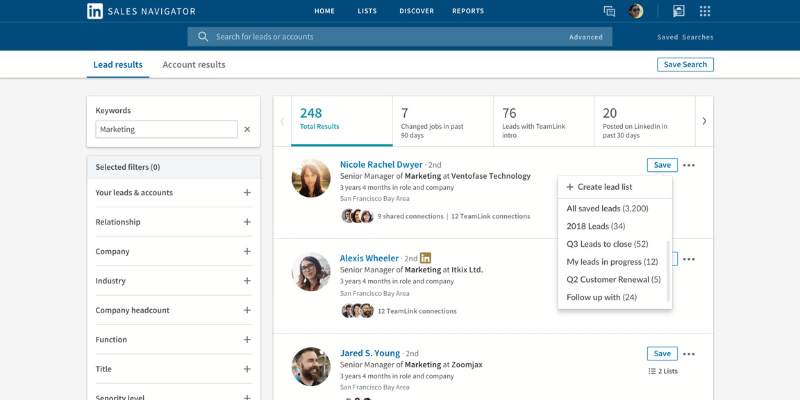800x400 pixels.
Task: Open more options for Jared S. Young
Action: 689,354
